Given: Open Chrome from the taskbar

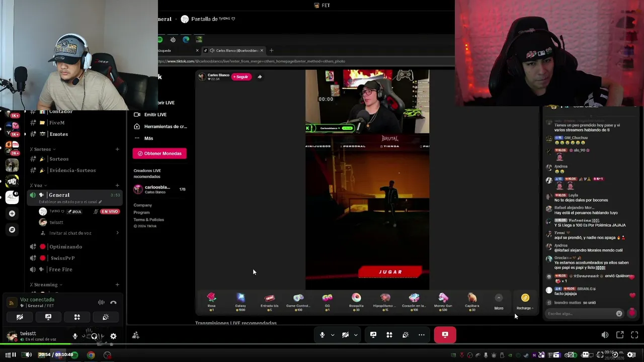Looking at the screenshot, I should coord(91,355).
